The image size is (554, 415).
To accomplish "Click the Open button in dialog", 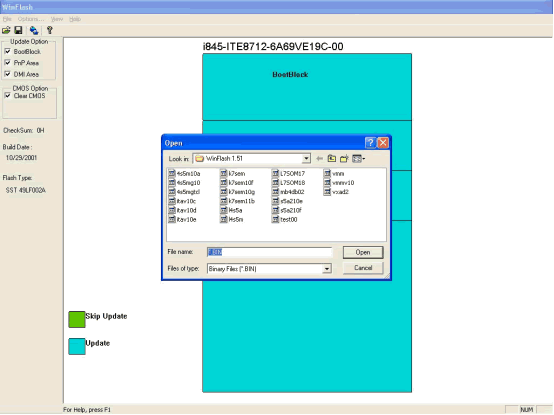I will (363, 252).
